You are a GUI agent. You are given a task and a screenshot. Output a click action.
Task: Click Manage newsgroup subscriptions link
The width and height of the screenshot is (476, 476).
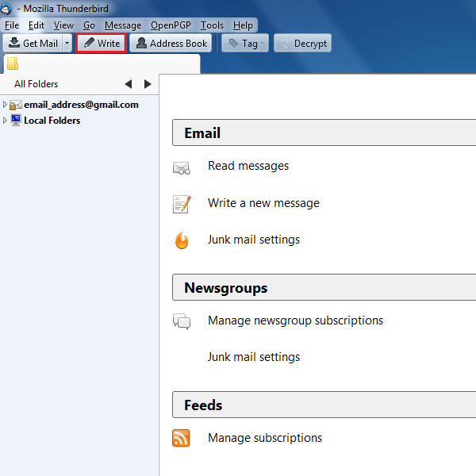(295, 321)
